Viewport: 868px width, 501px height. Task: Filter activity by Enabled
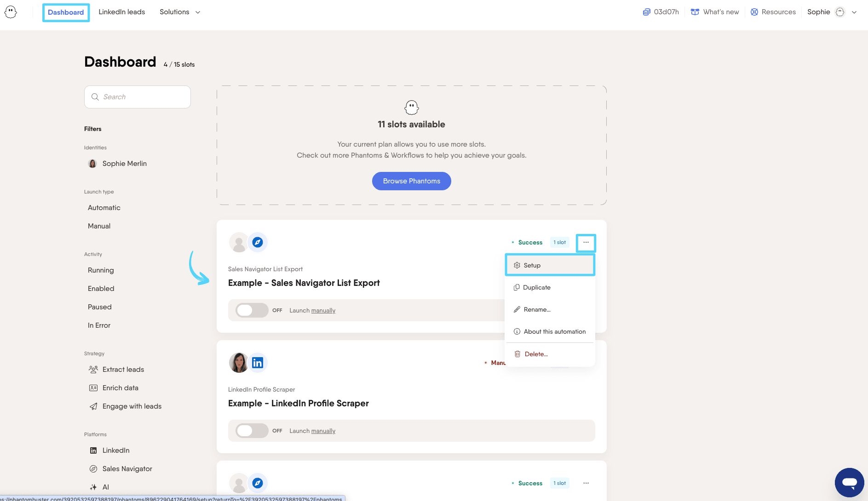101,289
